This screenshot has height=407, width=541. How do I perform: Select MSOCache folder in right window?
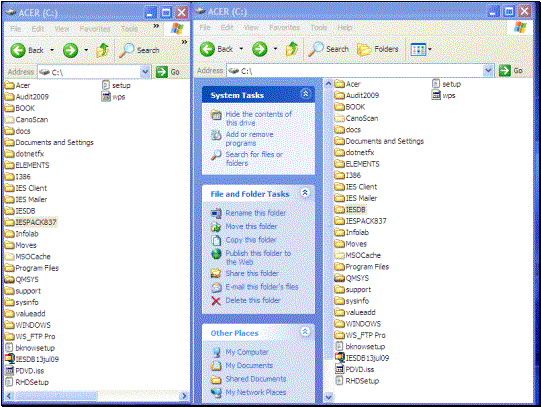357,255
